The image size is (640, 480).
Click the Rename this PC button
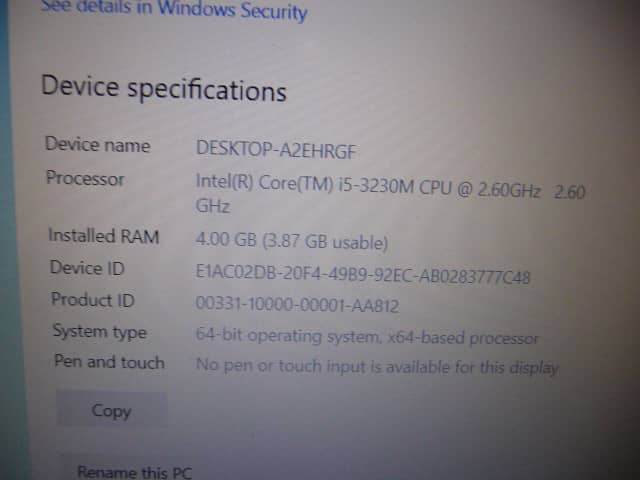pos(134,471)
